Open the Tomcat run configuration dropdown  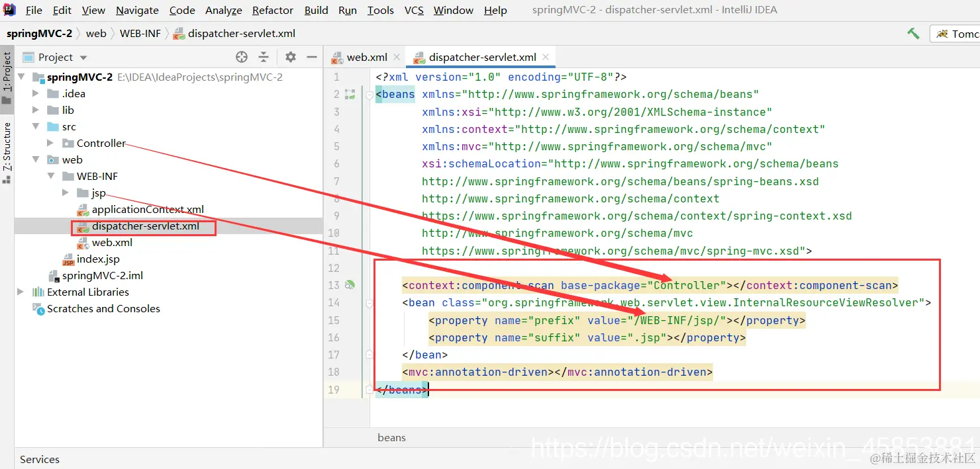tap(955, 34)
